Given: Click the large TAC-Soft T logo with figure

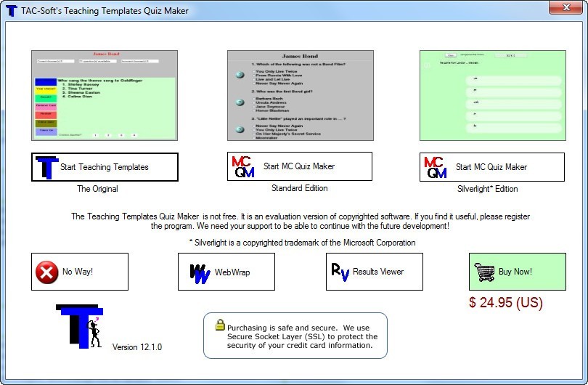Looking at the screenshot, I should pyautogui.click(x=80, y=326).
